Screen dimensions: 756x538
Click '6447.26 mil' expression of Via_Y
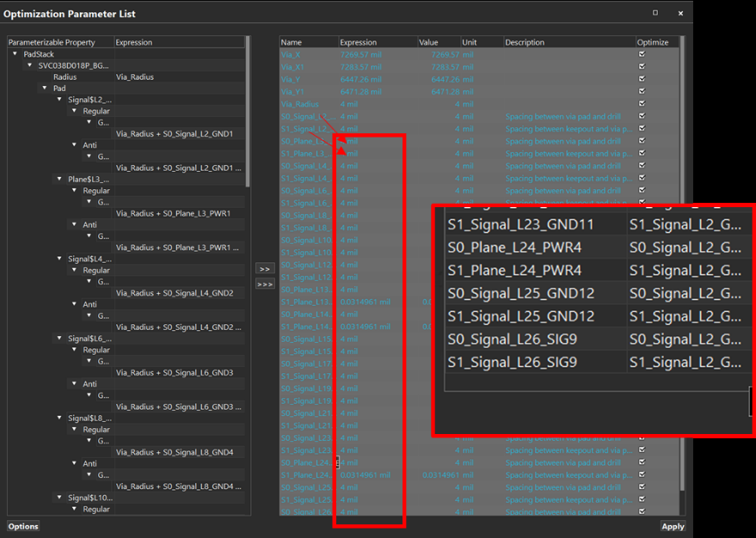[x=360, y=79]
